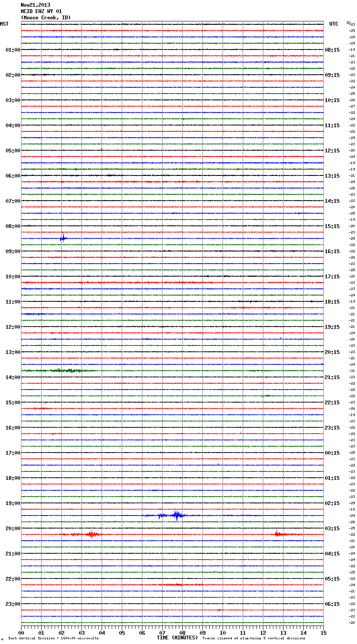Click the UTC time zone label
357x644 pixels.
click(x=334, y=24)
